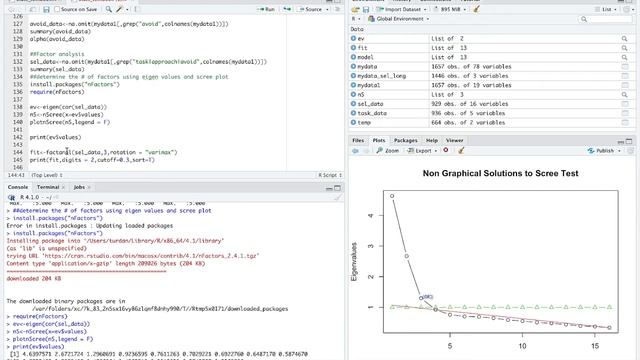Load workspace open-folder icon in Environment
Screen dimensions: 640x360
coord(356,9)
